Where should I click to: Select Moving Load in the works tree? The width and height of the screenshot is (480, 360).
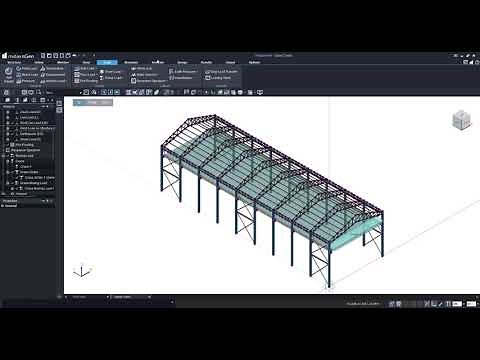click(24, 156)
